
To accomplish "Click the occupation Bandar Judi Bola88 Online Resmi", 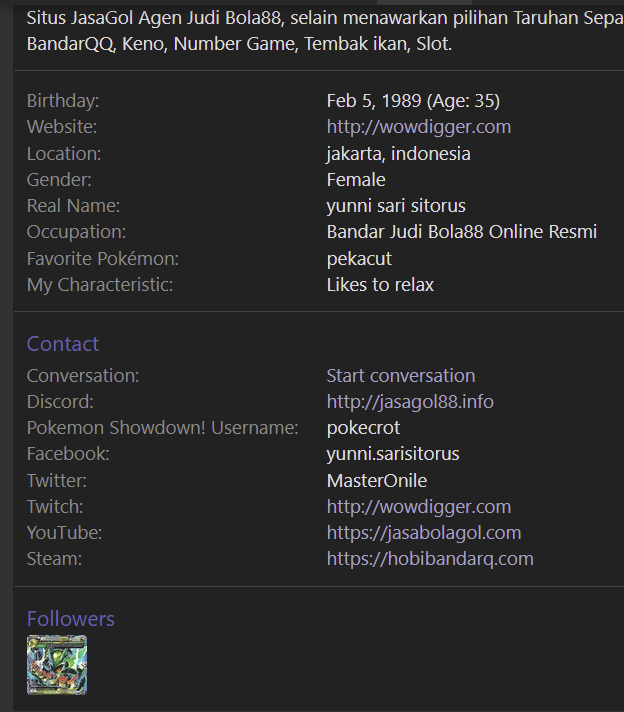I will coord(461,232).
